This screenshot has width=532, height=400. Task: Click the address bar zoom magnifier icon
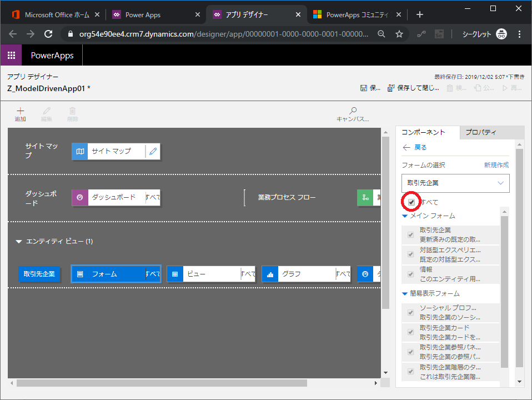coord(382,34)
